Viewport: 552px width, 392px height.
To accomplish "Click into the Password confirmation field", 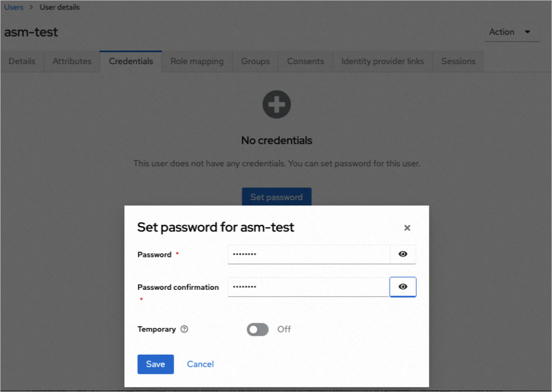I will (309, 287).
